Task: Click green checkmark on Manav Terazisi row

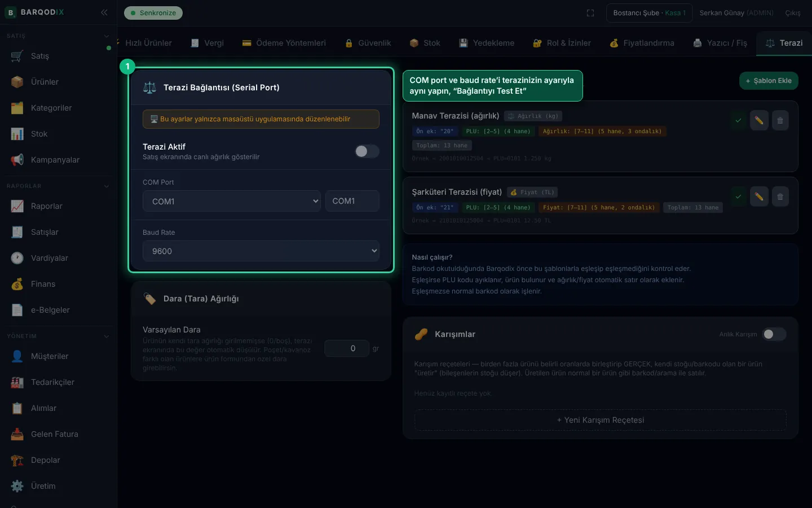Action: (738, 120)
